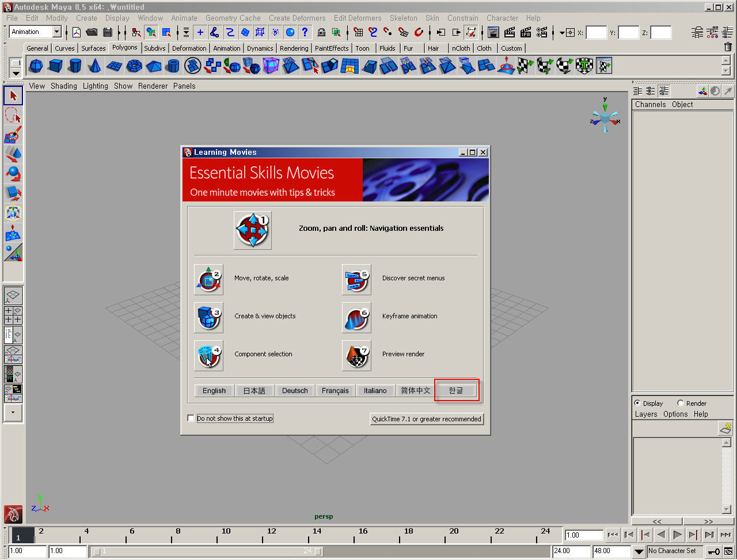Click the Step forward one key button

(x=694, y=535)
